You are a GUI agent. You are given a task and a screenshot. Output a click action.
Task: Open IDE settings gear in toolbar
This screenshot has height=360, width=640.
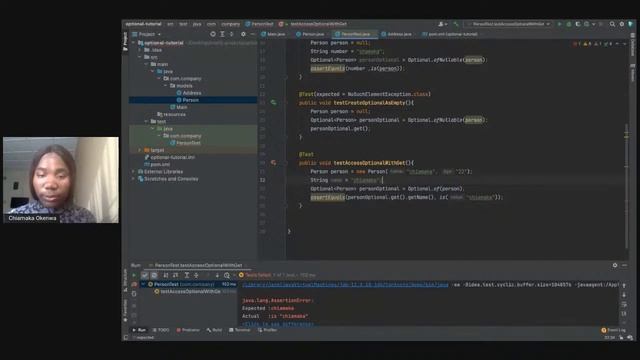(x=622, y=24)
